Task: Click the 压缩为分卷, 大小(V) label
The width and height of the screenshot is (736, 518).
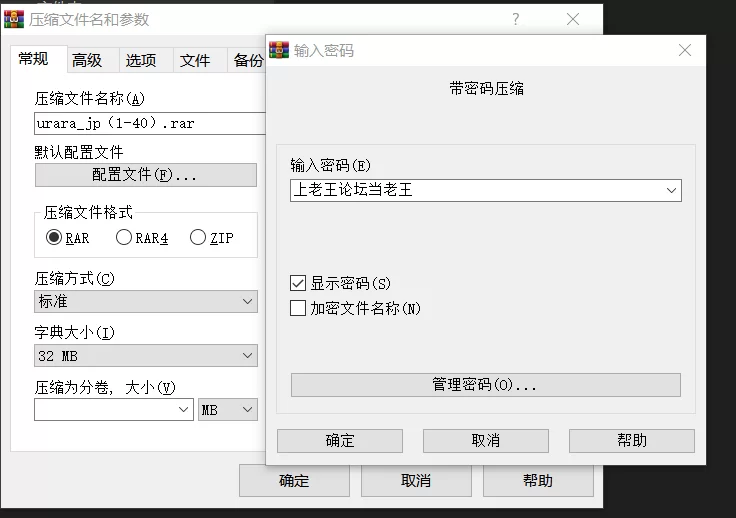Action: click(105, 388)
